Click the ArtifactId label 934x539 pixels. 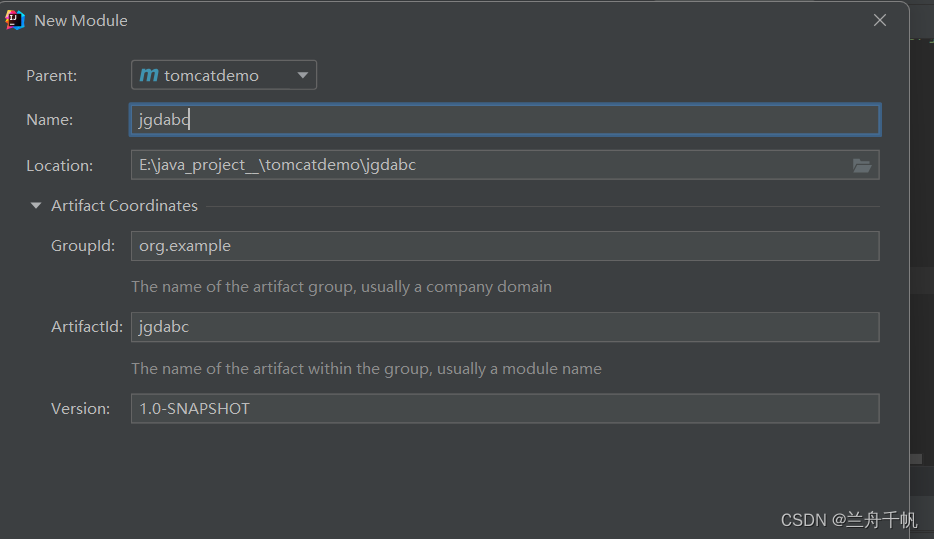(x=87, y=327)
